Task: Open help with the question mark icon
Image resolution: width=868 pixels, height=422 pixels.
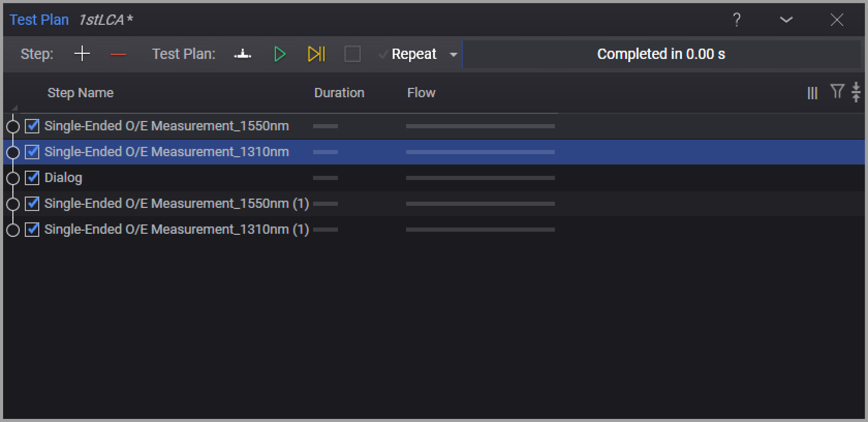Action: click(x=737, y=20)
